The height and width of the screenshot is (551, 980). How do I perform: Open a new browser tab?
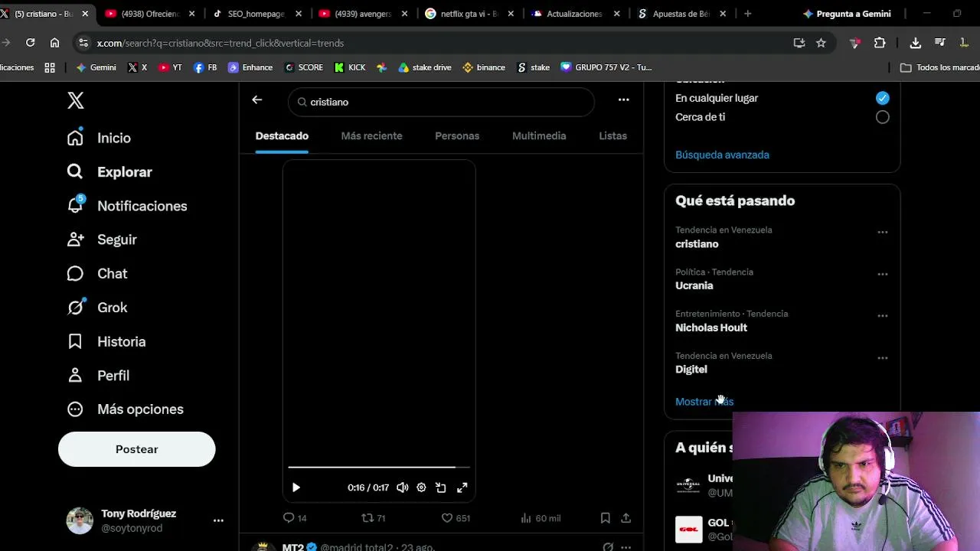pos(747,14)
